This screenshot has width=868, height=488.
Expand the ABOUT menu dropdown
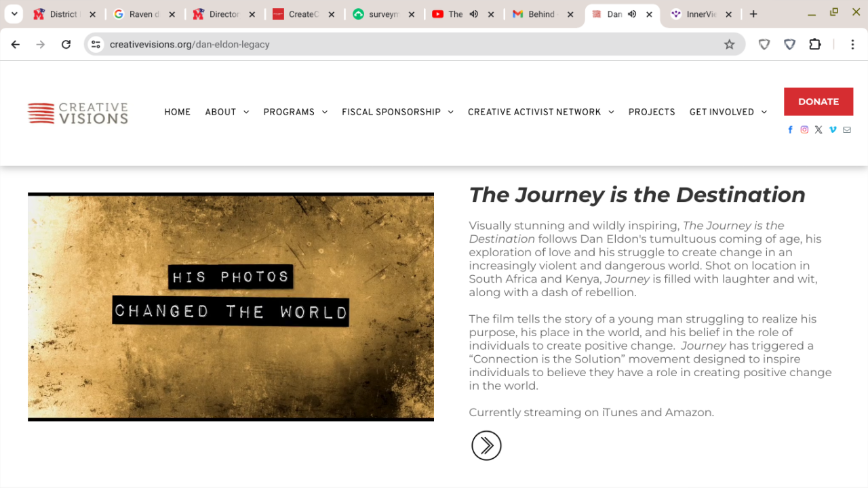click(227, 112)
